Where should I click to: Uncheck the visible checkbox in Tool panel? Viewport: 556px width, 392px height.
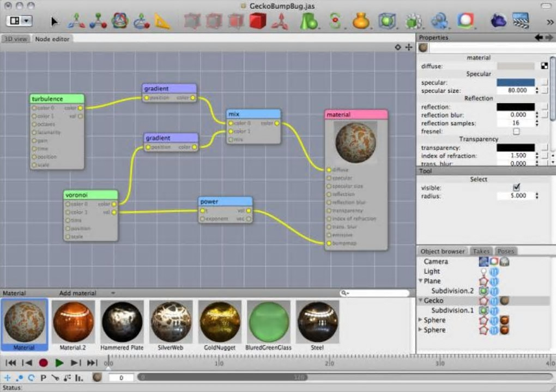(x=516, y=187)
